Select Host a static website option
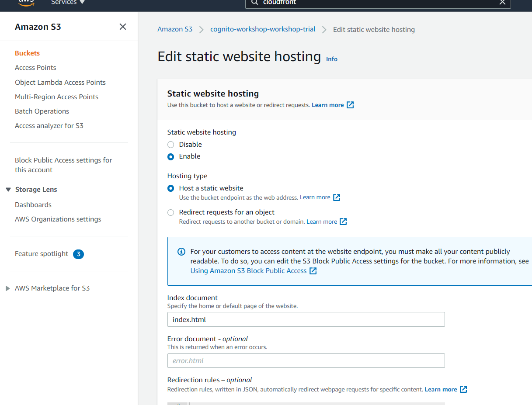This screenshot has width=532, height=405. [171, 188]
